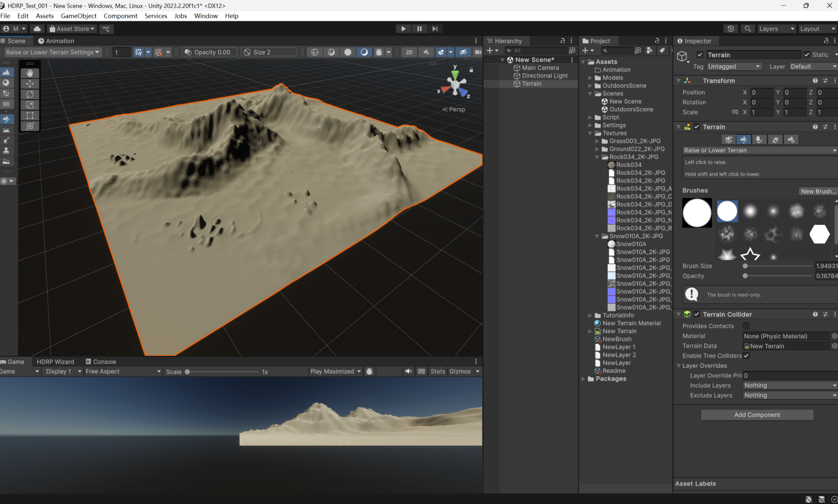Viewport: 838px width, 504px height.
Task: Choose the Create Neighbor Terrains tool icon
Action: (x=728, y=139)
